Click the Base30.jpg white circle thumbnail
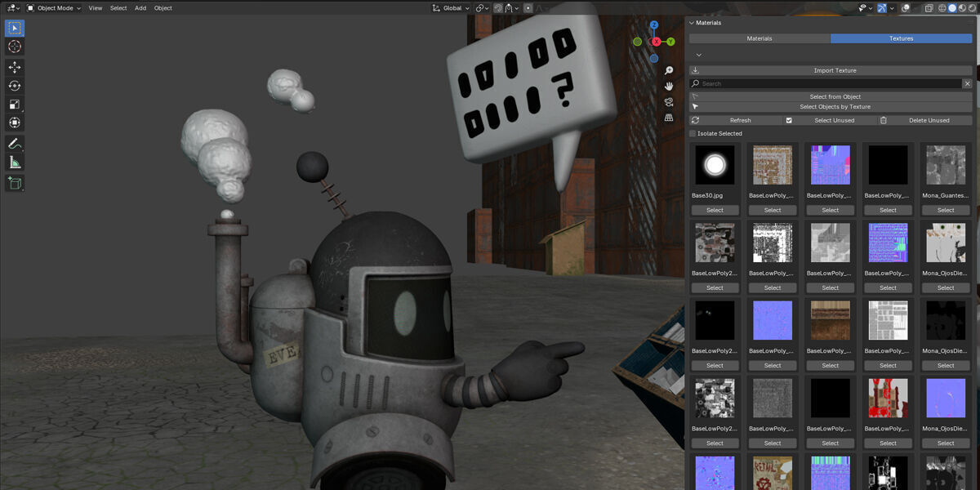Viewport: 980px width, 490px height. point(715,165)
